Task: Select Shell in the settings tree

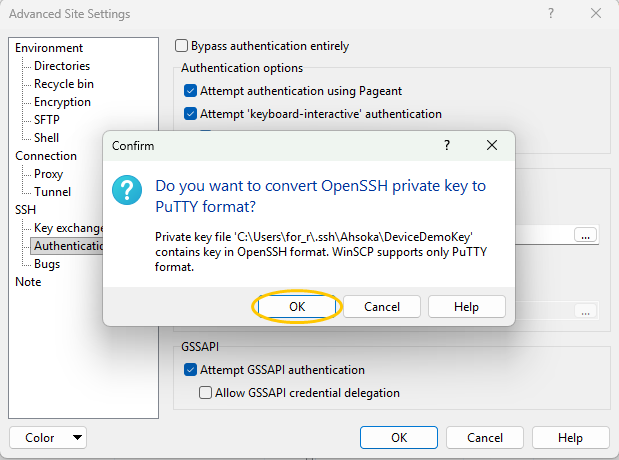Action: 47,138
